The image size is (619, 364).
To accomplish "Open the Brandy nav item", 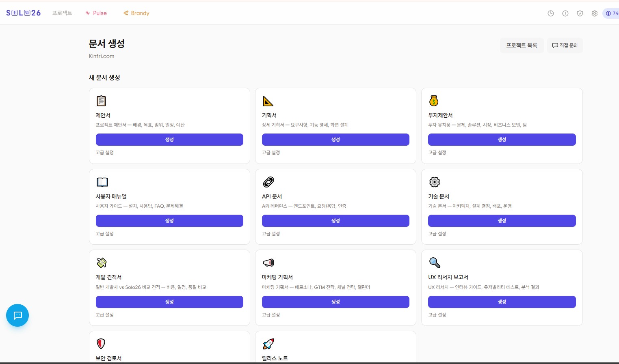I will pyautogui.click(x=136, y=13).
